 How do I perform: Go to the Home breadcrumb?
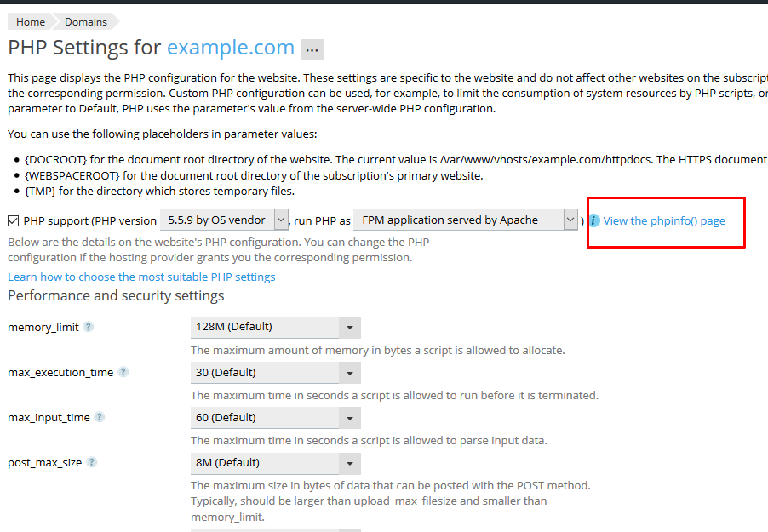click(31, 21)
